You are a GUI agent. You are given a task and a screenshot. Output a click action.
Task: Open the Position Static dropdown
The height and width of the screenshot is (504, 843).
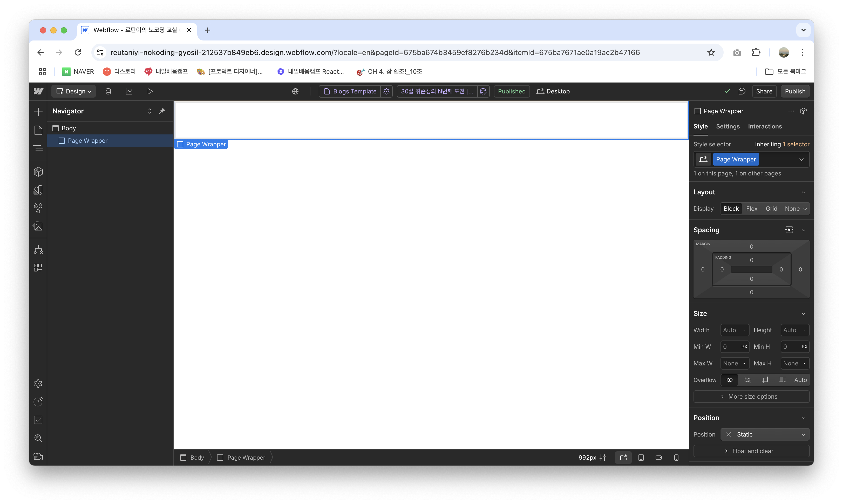click(765, 434)
